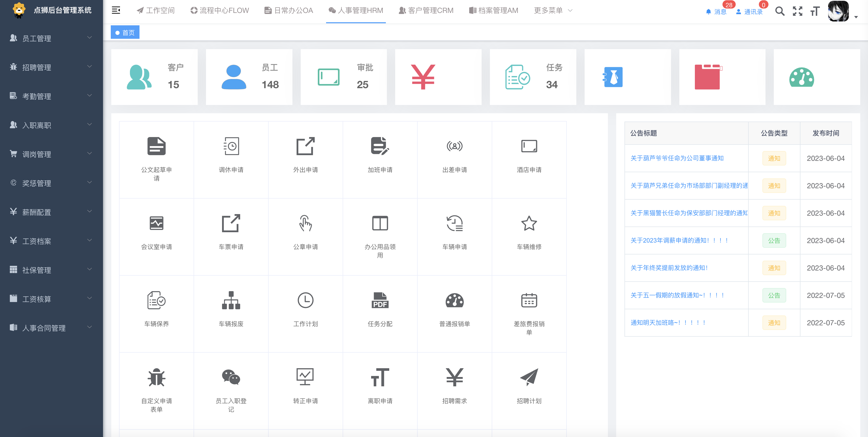The image size is (868, 437).
Task: Switch to 工作空间 top menu
Action: 155,10
